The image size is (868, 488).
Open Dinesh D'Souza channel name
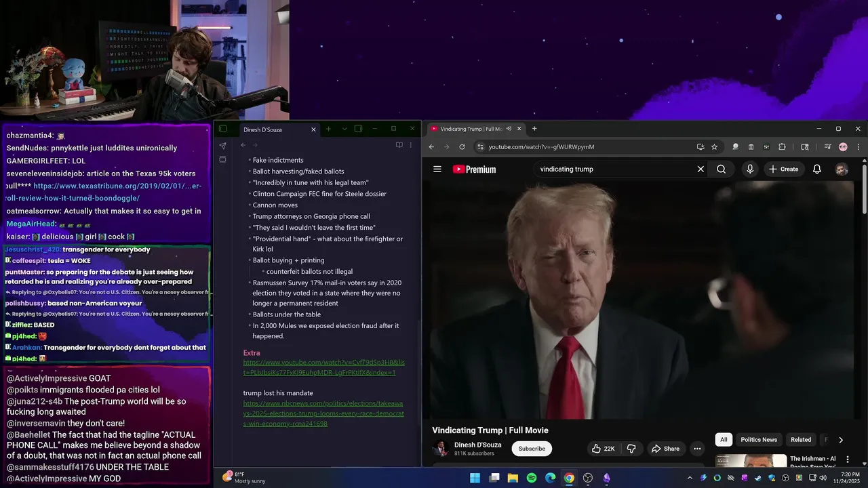point(477,445)
